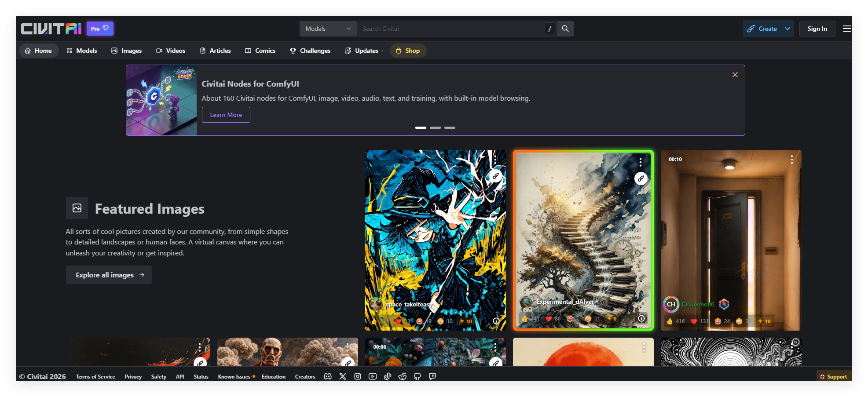868x397 pixels.
Task: Open the Comics tab
Action: (x=260, y=51)
